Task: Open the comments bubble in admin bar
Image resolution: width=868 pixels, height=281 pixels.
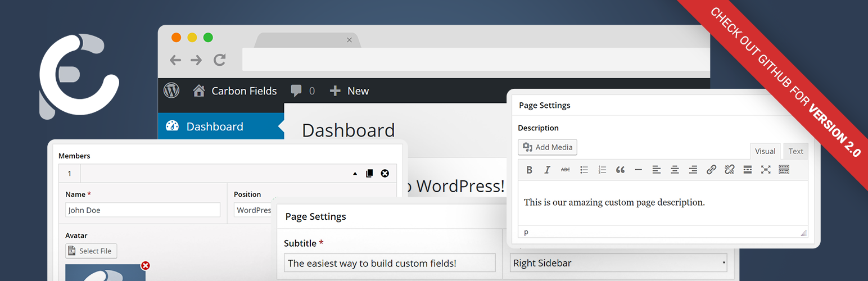Action: coord(302,90)
